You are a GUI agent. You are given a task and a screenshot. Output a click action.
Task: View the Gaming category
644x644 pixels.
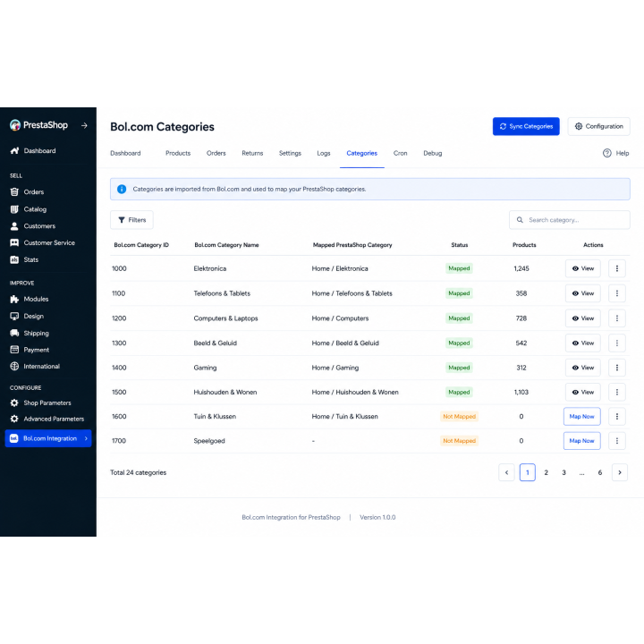pyautogui.click(x=583, y=368)
